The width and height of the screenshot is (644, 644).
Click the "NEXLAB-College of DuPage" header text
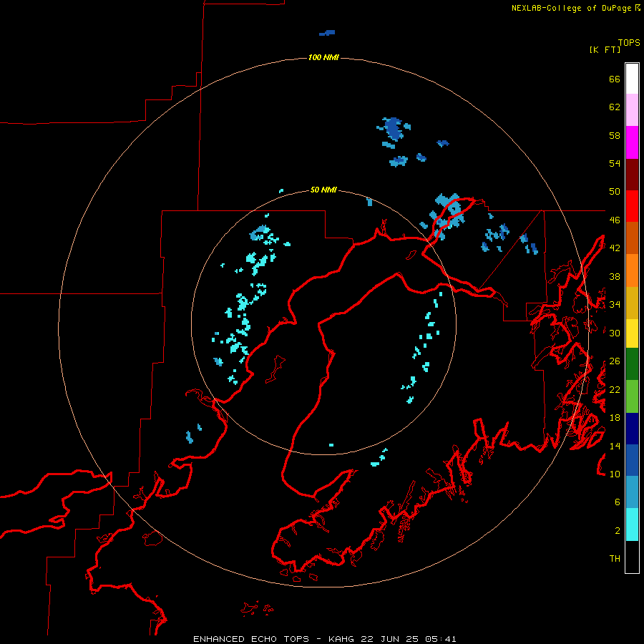(572, 8)
